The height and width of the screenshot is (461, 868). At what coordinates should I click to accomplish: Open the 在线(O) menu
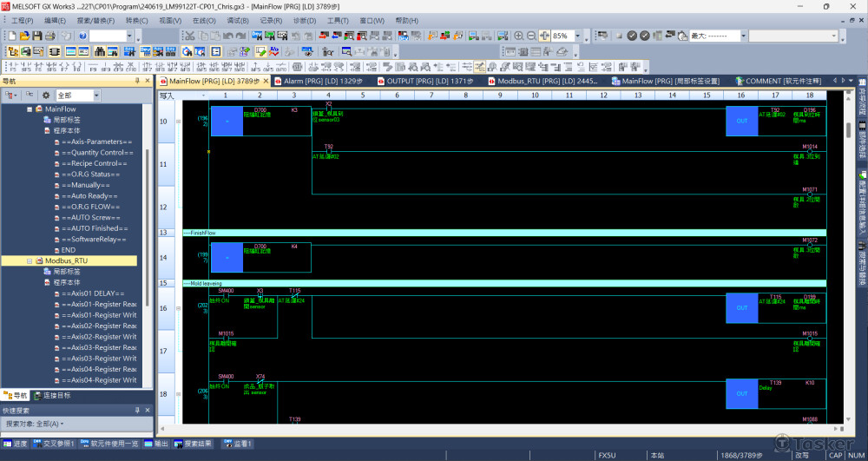(x=204, y=20)
